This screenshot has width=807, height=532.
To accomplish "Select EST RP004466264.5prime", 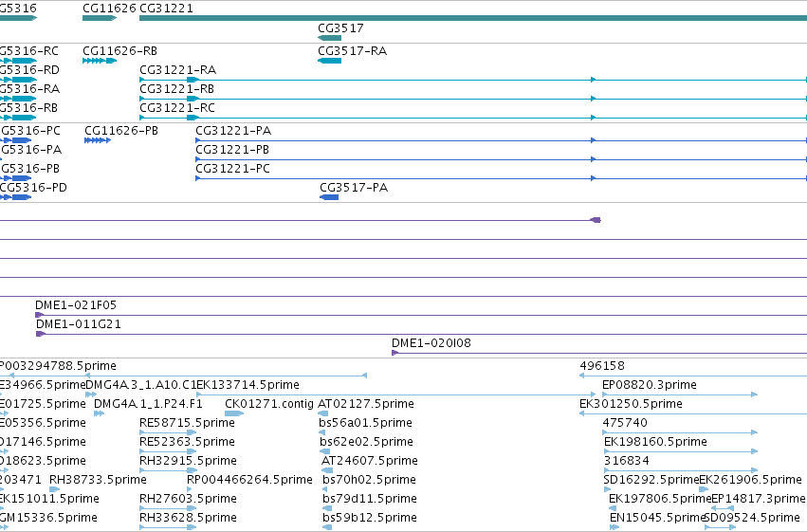I will click(x=249, y=480).
